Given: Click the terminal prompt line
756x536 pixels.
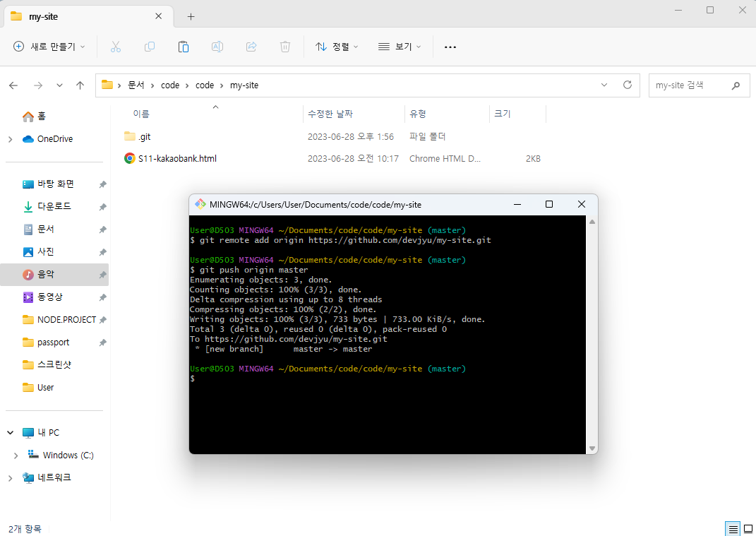Looking at the screenshot, I should (193, 379).
